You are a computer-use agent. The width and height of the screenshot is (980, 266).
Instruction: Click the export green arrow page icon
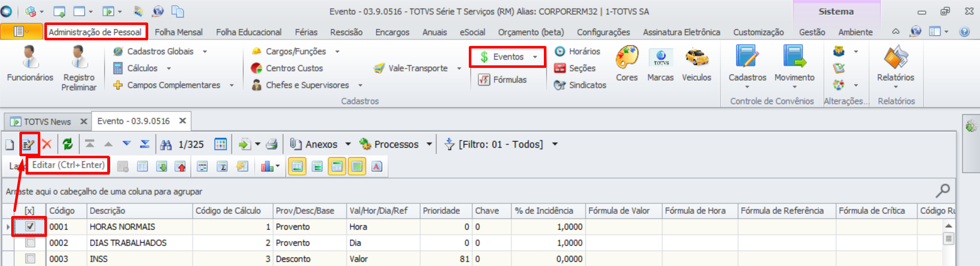[x=245, y=144]
